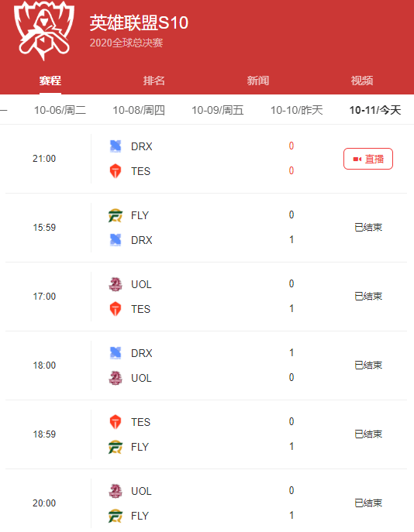
Task: Click TES team name in 18:59 match
Action: [140, 422]
